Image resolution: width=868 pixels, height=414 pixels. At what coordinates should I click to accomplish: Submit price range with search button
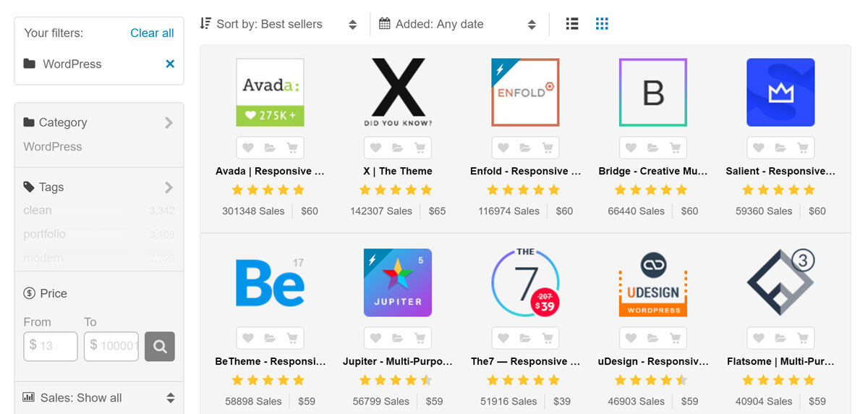tap(160, 346)
